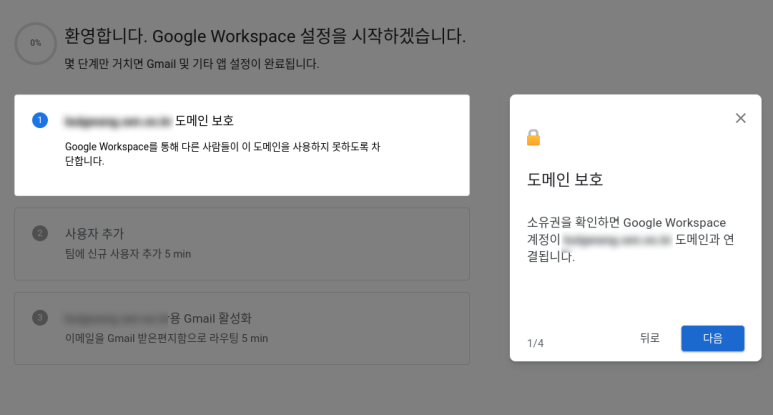Click text 이메일을 Gmail 받은편지함으로 라우팅 5 min
The image size is (773, 415).
167,338
